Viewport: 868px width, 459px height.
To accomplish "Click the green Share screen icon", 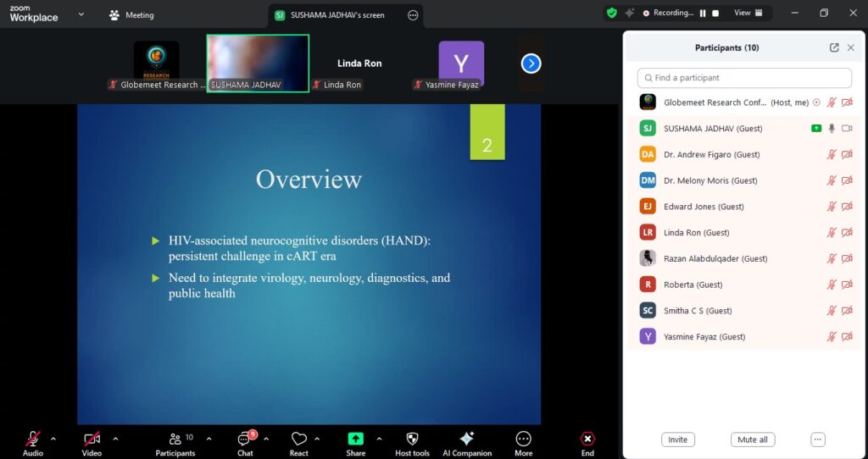I will tap(356, 439).
